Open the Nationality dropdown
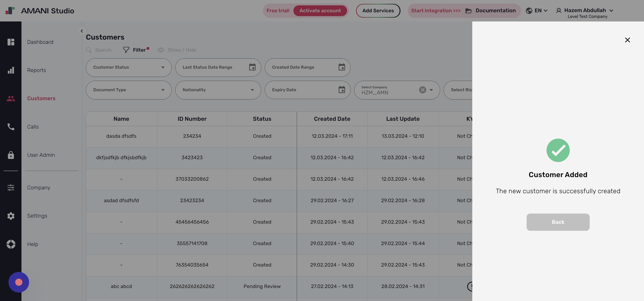 [218, 90]
